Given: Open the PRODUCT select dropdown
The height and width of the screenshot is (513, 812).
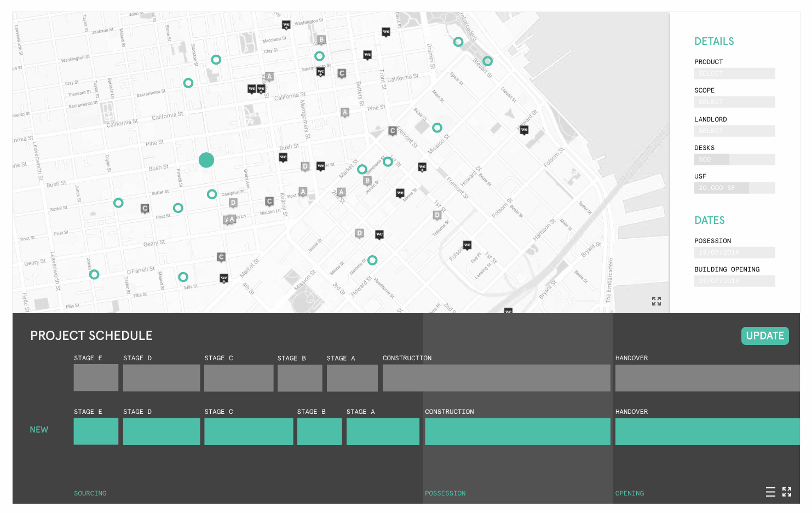Looking at the screenshot, I should 734,73.
